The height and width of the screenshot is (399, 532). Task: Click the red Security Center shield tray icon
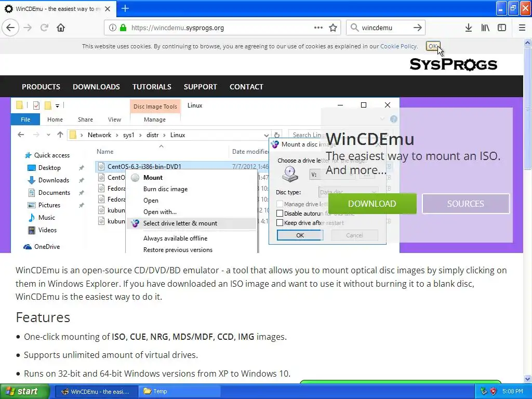pyautogui.click(x=494, y=392)
